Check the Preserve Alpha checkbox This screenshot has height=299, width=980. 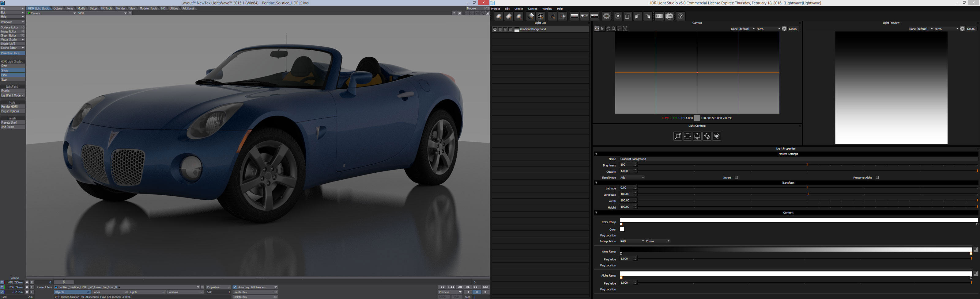877,178
